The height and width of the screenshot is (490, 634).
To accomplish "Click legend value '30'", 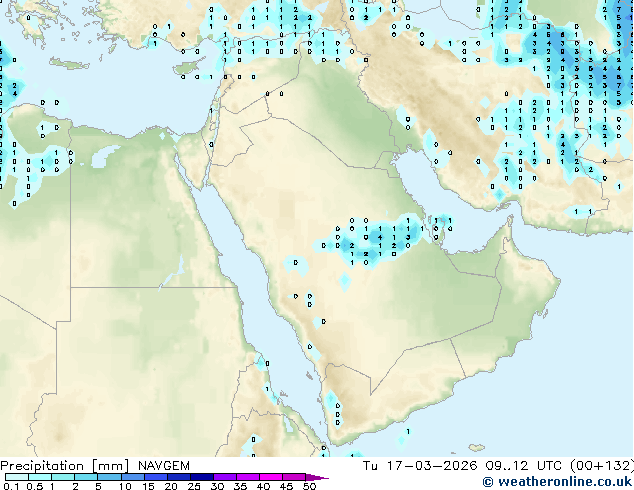I will [217, 486].
